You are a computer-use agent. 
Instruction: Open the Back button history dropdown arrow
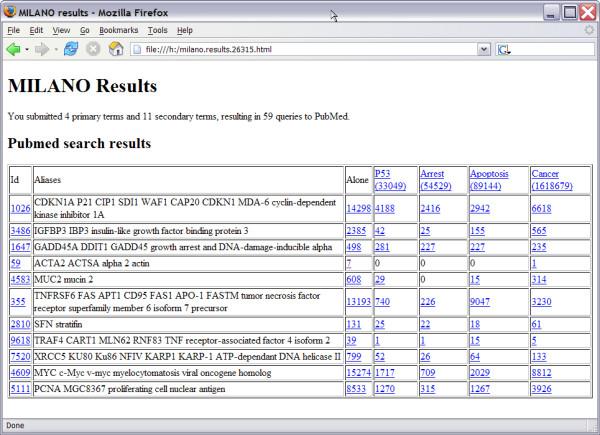[x=27, y=50]
